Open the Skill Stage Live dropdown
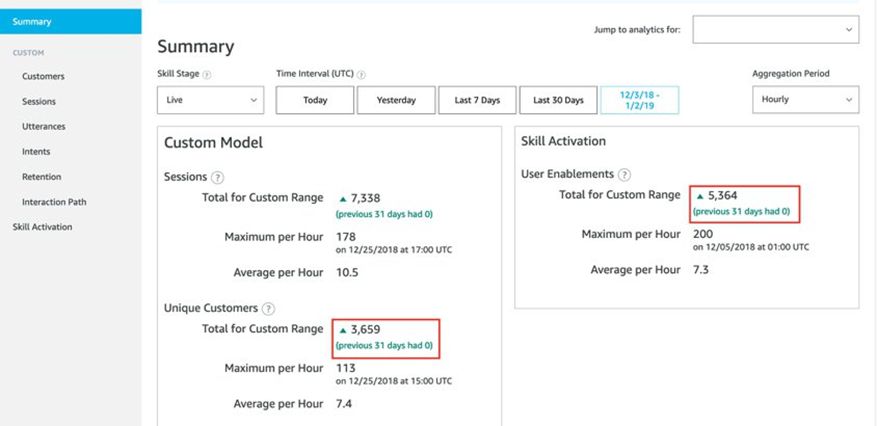877x426 pixels. tap(210, 100)
